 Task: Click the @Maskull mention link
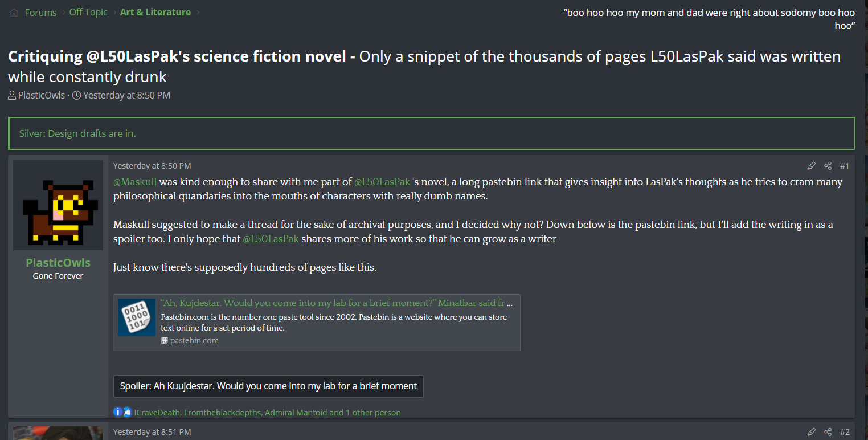pyautogui.click(x=135, y=182)
